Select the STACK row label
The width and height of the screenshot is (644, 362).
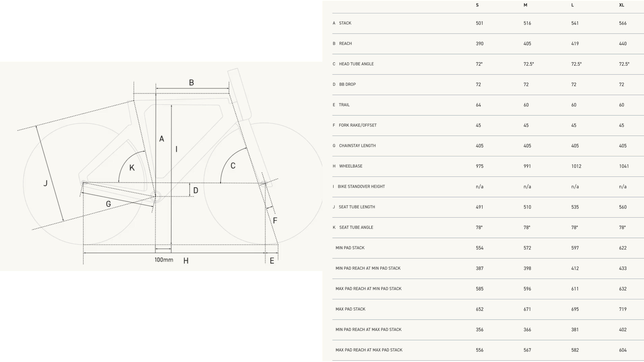pyautogui.click(x=345, y=23)
